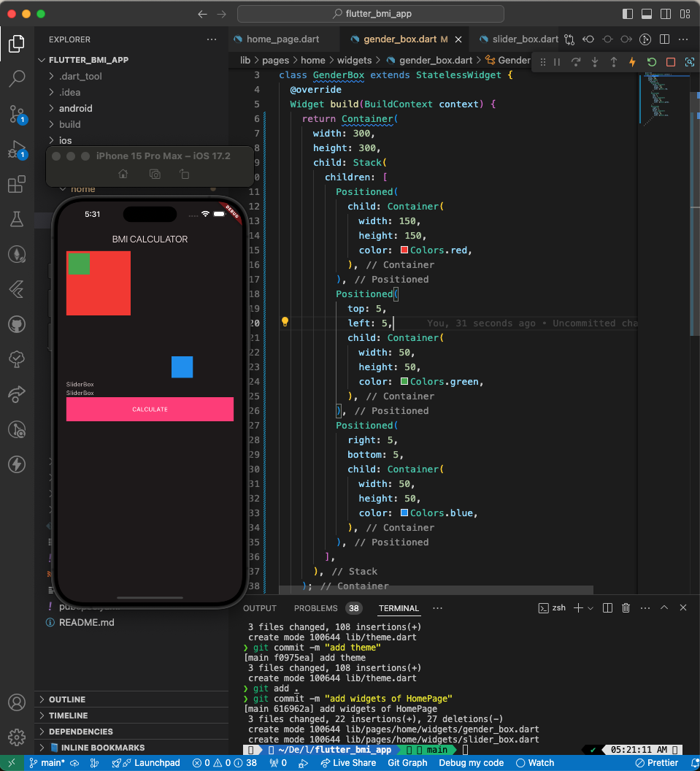Navigate back with the left arrow
This screenshot has height=771, width=700.
202,14
